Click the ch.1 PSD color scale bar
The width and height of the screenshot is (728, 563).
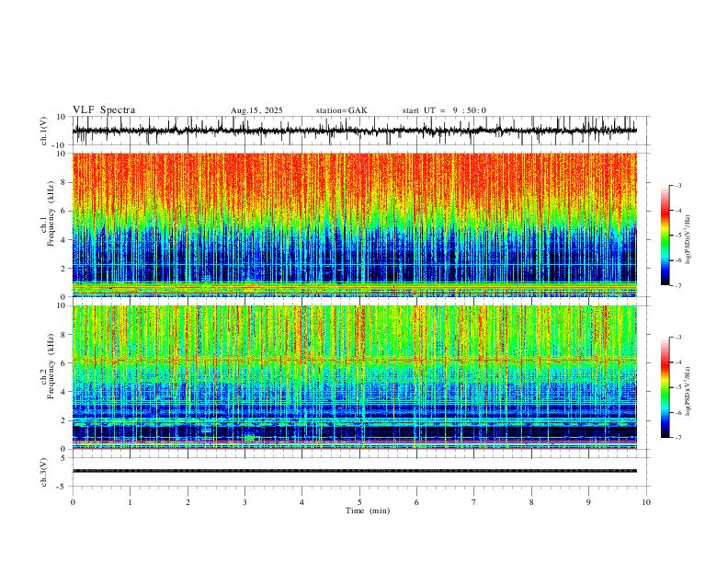(x=665, y=236)
